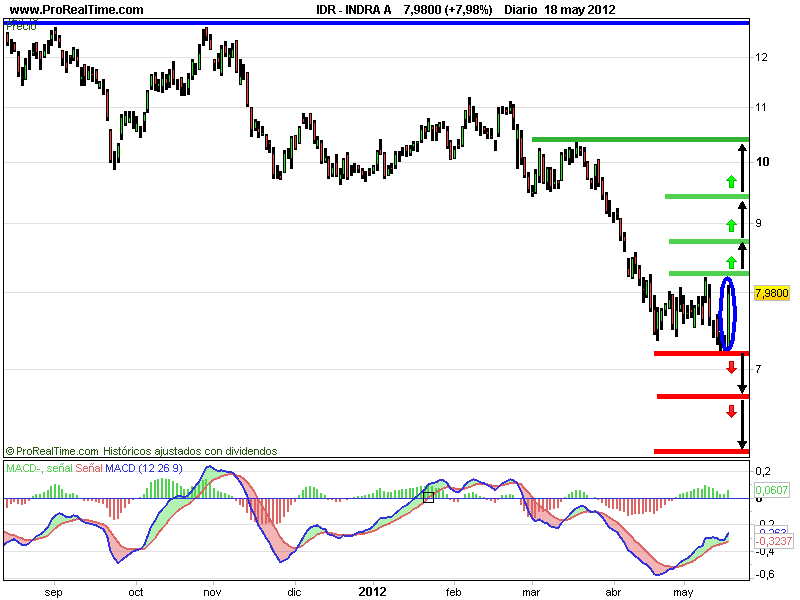Open the www.ProRealTime.com link at top

click(x=77, y=9)
